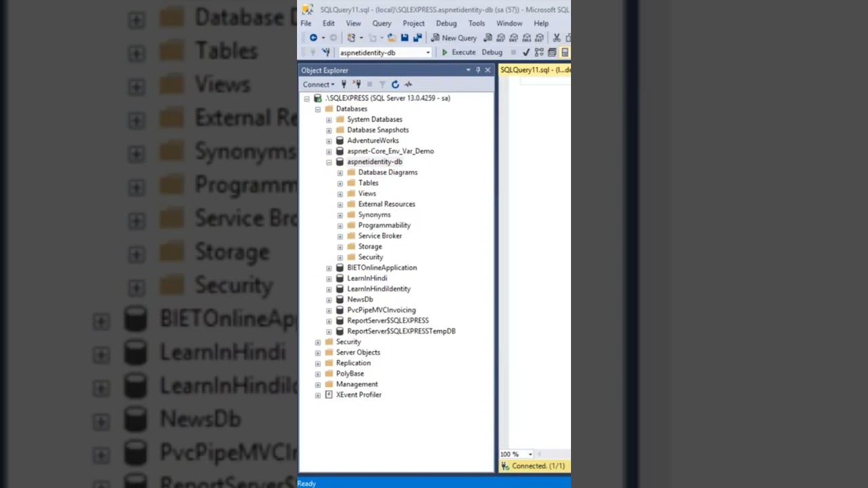Screen dimensions: 868x488
Task: Click the Change Connection icon
Action: click(326, 52)
